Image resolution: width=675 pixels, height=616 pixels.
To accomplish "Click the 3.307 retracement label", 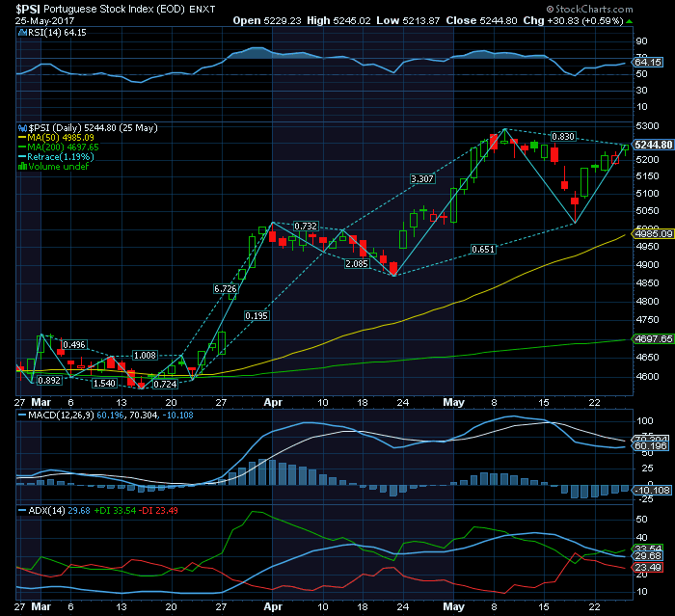I will click(x=422, y=179).
